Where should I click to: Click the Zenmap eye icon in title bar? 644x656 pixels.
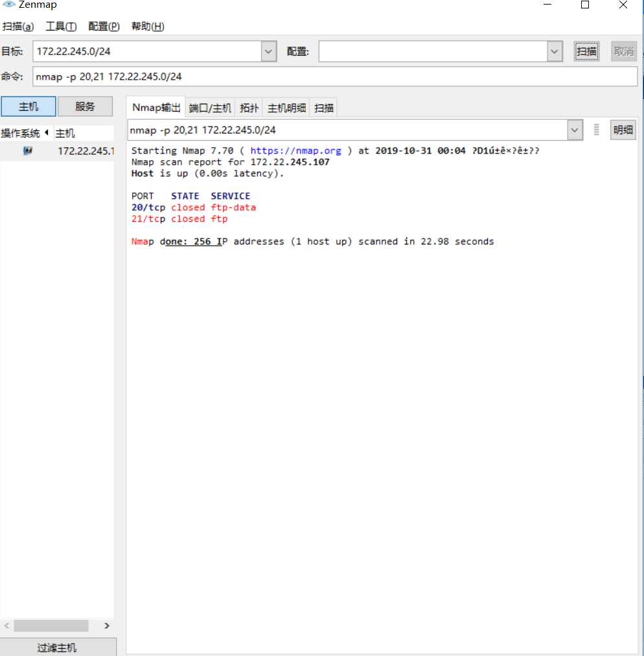(x=8, y=4)
